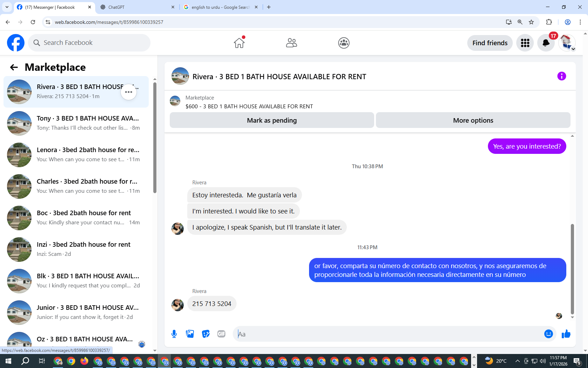The width and height of the screenshot is (588, 368).
Task: Click the voice clip microphone icon
Action: pyautogui.click(x=174, y=334)
